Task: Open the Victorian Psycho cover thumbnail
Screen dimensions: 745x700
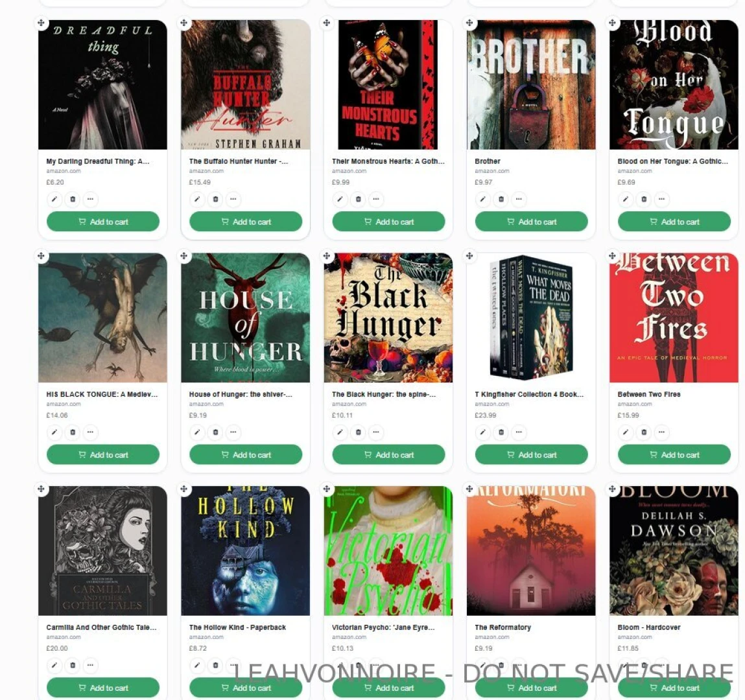Action: point(388,551)
